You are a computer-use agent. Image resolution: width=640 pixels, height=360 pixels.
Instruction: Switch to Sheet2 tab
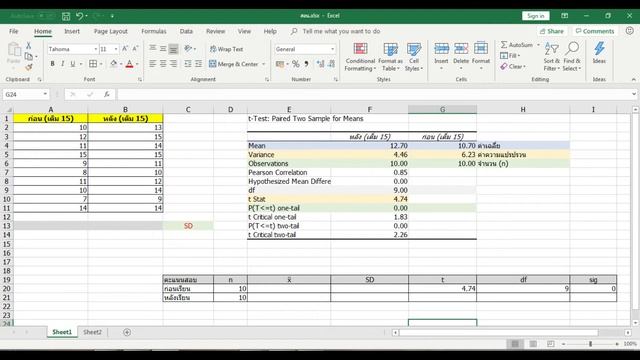point(92,332)
